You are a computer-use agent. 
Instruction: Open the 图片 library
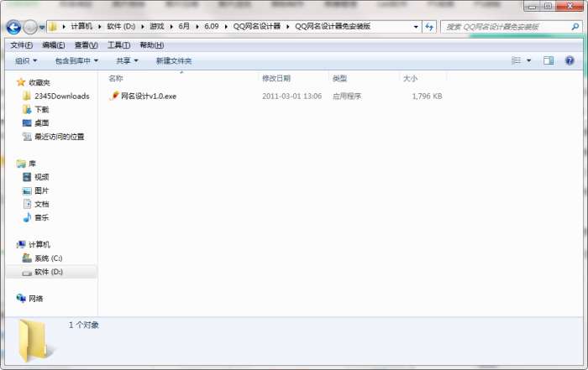click(x=42, y=191)
